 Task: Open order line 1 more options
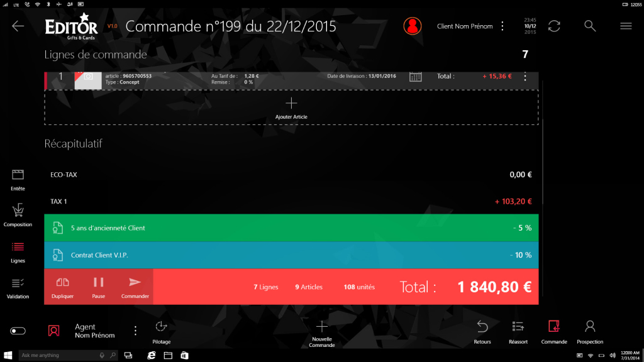tap(525, 77)
